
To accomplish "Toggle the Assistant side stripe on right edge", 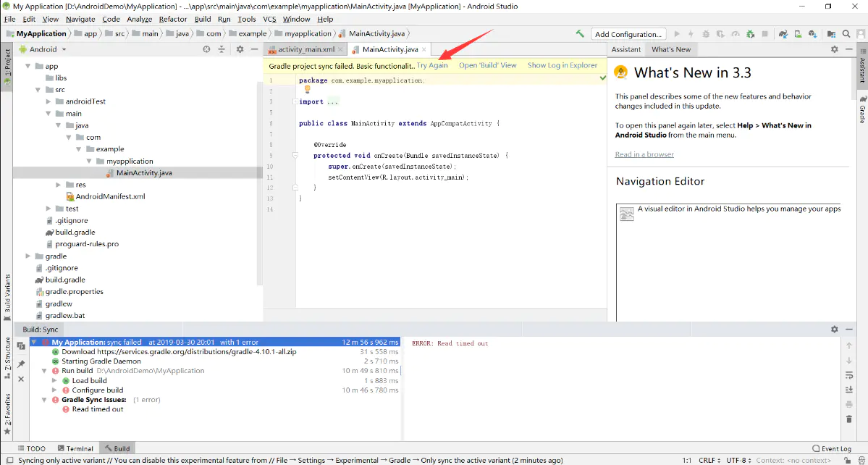I will 862,64.
